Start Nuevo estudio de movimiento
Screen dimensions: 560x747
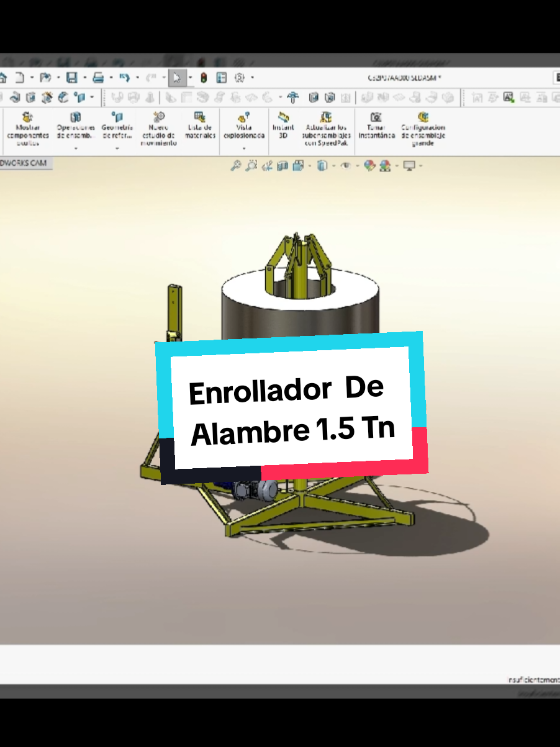click(158, 129)
